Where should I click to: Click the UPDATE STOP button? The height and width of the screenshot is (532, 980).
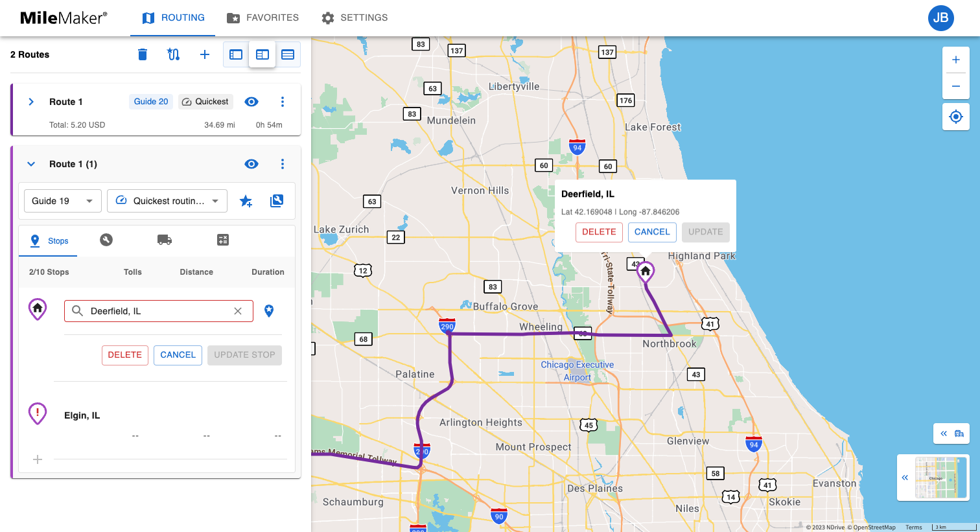[244, 355]
